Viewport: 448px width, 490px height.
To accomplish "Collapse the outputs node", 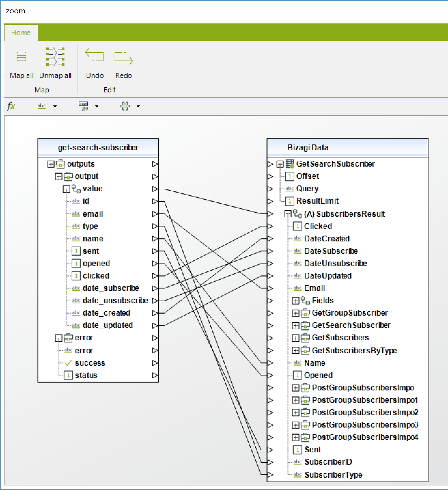I will click(x=51, y=164).
